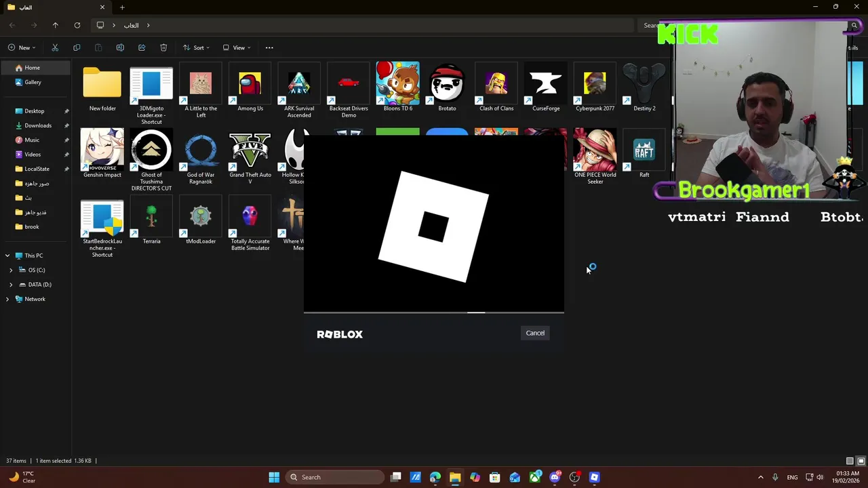Select Genshin Impact shortcut

tap(102, 155)
